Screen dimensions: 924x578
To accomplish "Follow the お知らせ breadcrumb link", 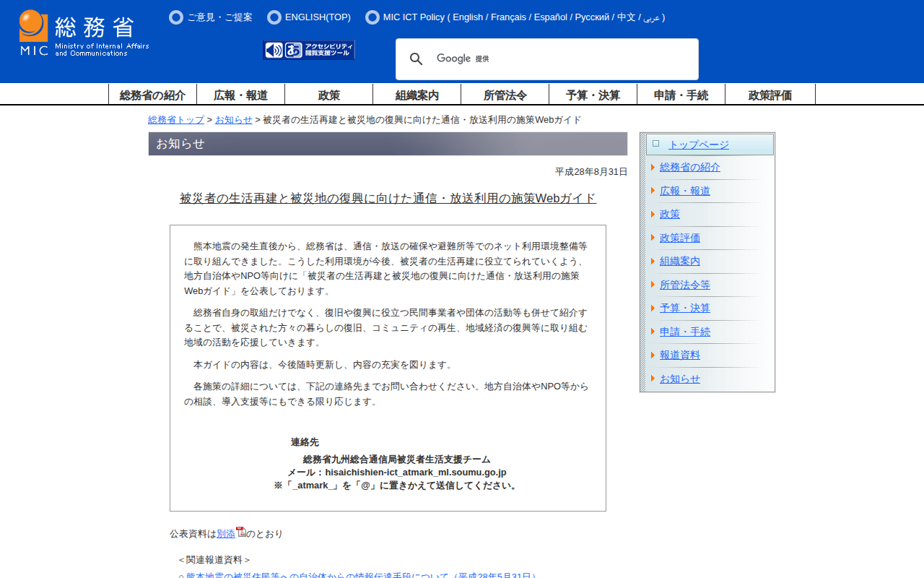I will pos(234,120).
